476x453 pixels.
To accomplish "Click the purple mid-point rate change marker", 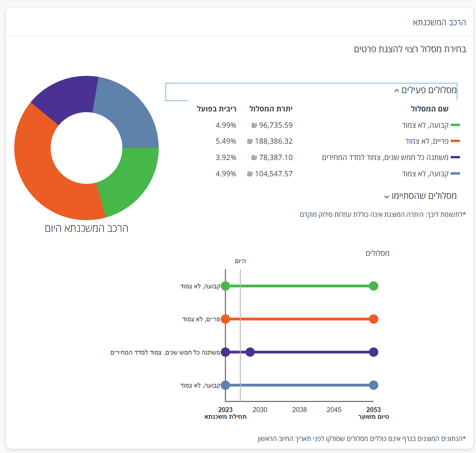I will click(x=250, y=352).
